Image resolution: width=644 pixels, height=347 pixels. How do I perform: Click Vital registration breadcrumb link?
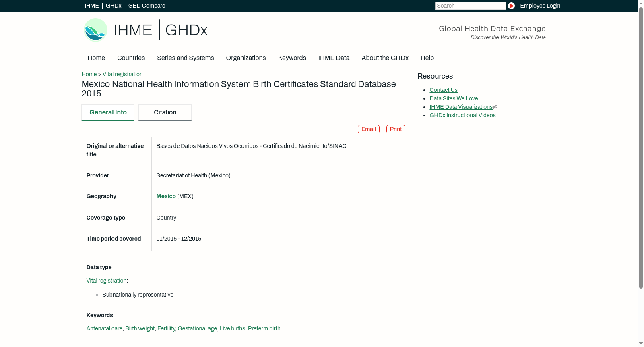(x=122, y=74)
